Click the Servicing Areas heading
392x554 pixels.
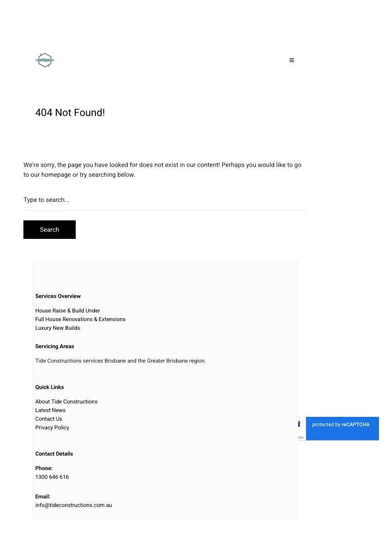pyautogui.click(x=54, y=347)
